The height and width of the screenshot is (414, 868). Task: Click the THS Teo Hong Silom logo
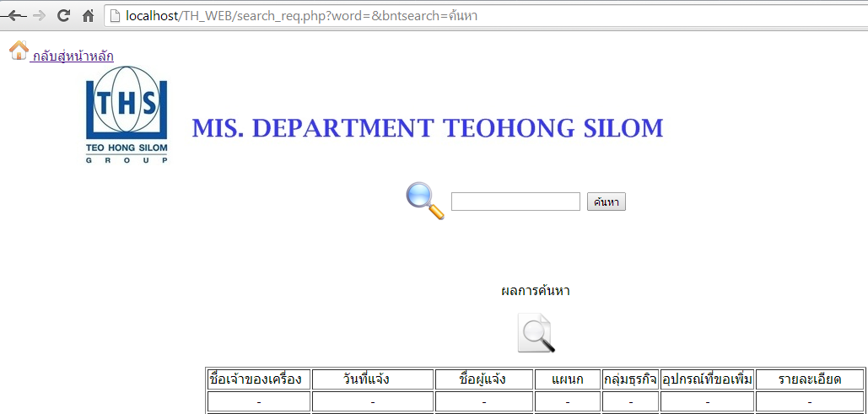coord(127,115)
